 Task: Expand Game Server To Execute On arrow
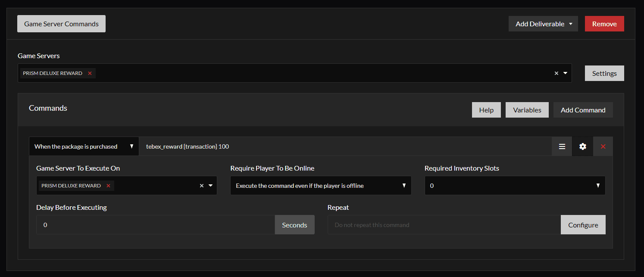211,186
